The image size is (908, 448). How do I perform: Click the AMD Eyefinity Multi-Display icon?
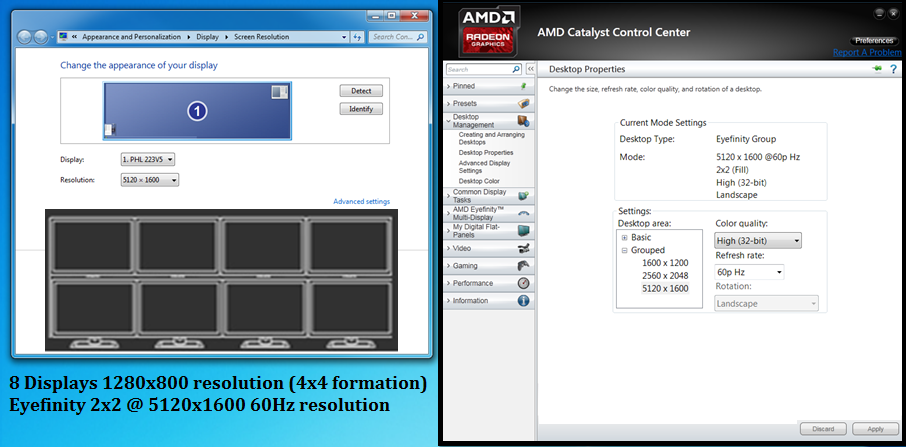tap(523, 213)
